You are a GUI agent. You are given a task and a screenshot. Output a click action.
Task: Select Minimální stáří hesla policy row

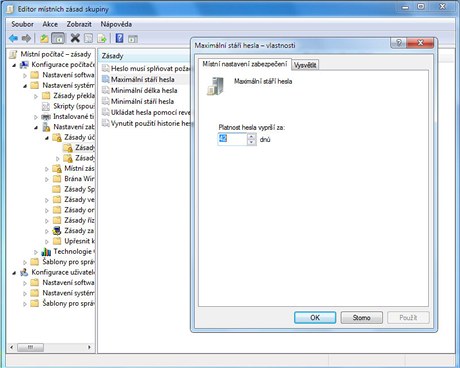coord(142,101)
